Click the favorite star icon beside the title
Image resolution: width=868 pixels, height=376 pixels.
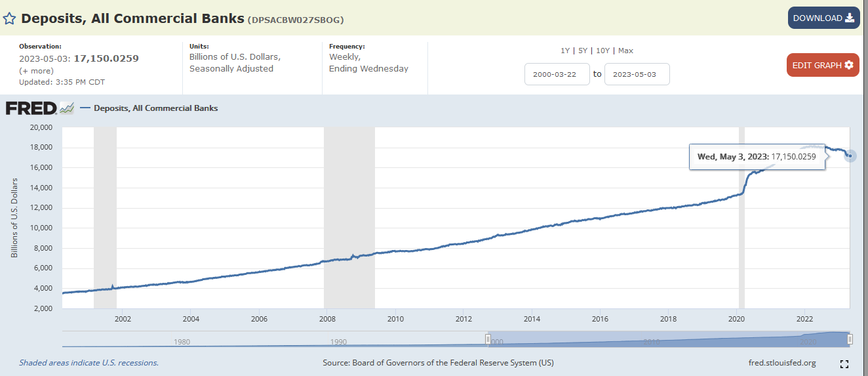point(9,18)
